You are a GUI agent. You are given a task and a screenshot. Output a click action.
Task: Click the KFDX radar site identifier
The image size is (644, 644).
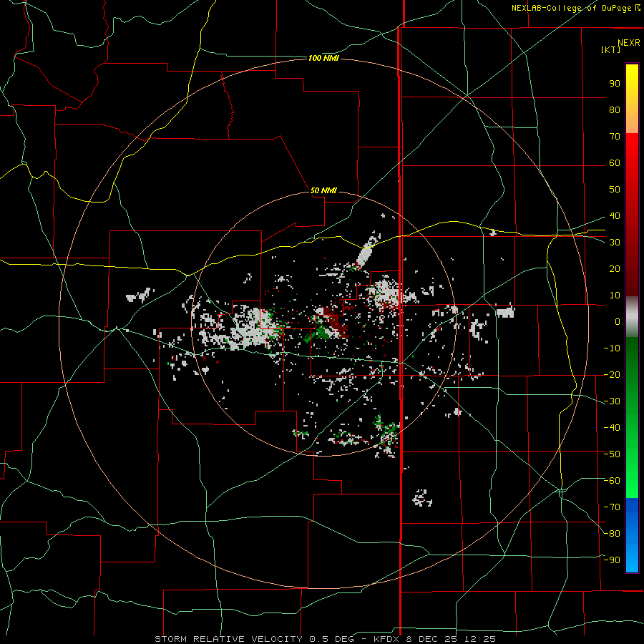(387, 639)
